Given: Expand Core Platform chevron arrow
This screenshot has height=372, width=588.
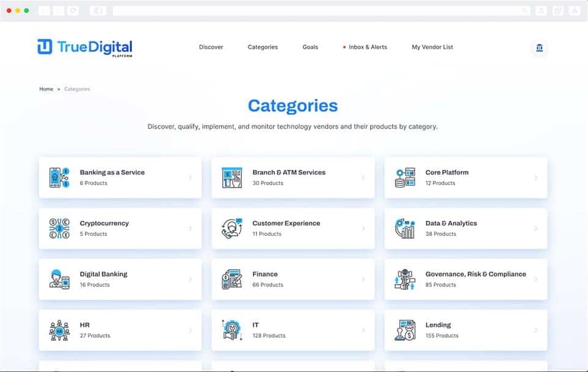Looking at the screenshot, I should (x=536, y=178).
